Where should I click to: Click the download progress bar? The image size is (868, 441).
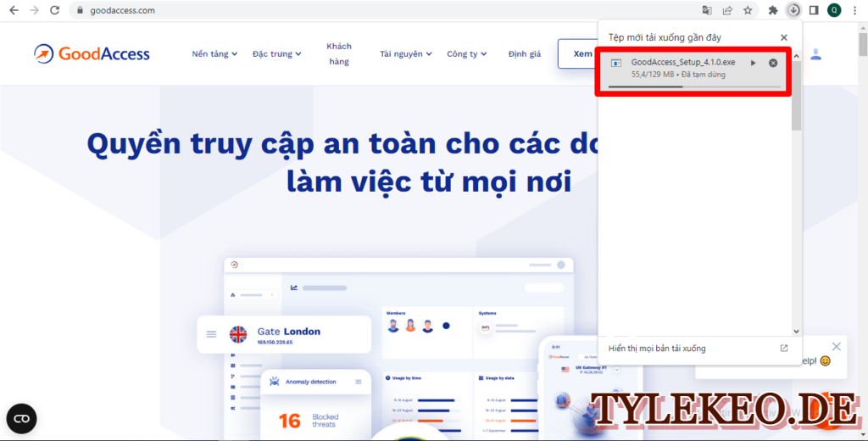coord(694,87)
